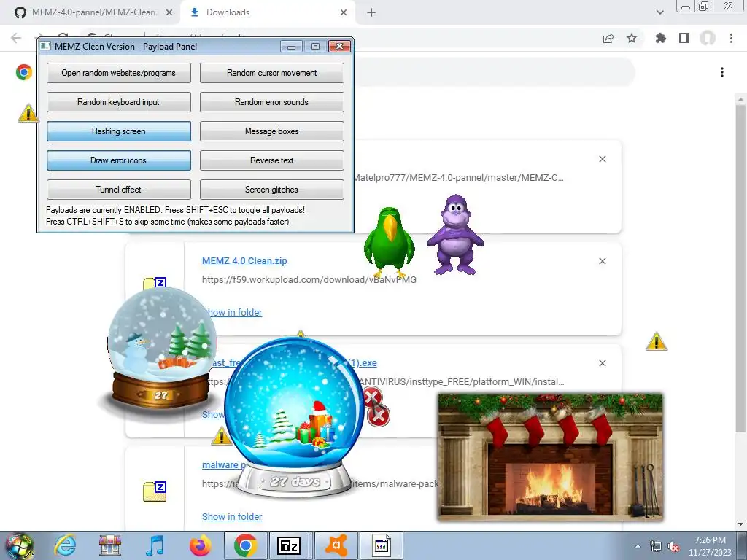Open the network tray icon
Screen dimensions: 747x560
pyautogui.click(x=656, y=546)
